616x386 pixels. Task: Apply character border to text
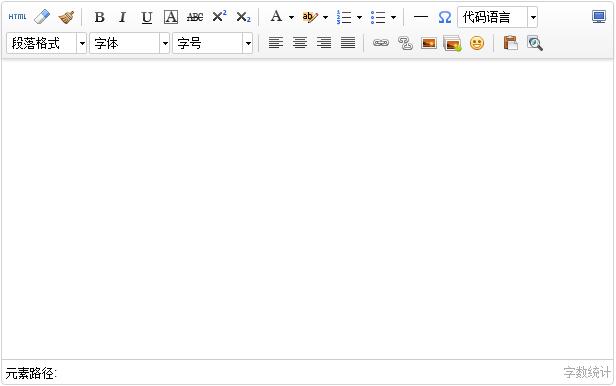point(170,17)
